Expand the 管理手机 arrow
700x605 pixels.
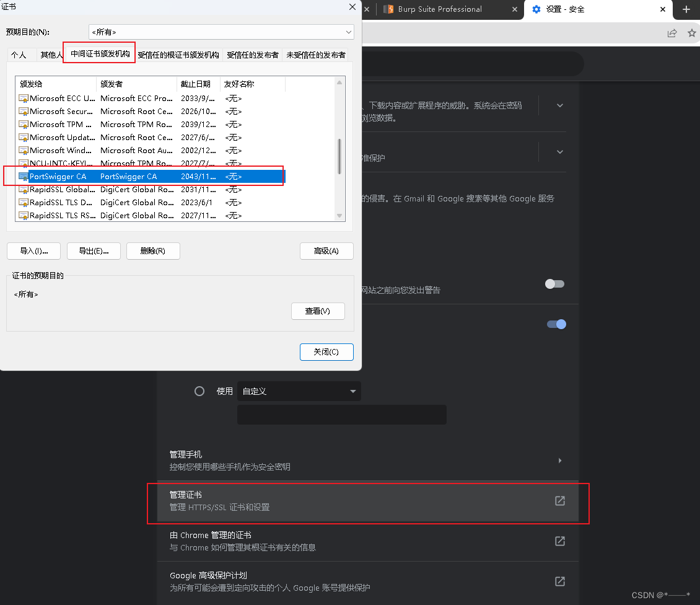coord(560,460)
